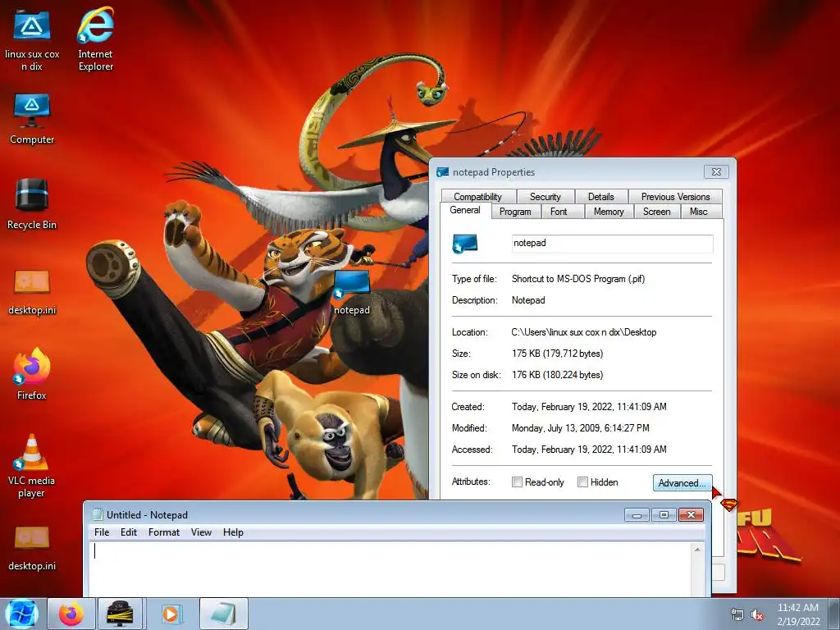The width and height of the screenshot is (840, 630).
Task: Click the Size on disk value 176 KB
Action: tap(557, 375)
